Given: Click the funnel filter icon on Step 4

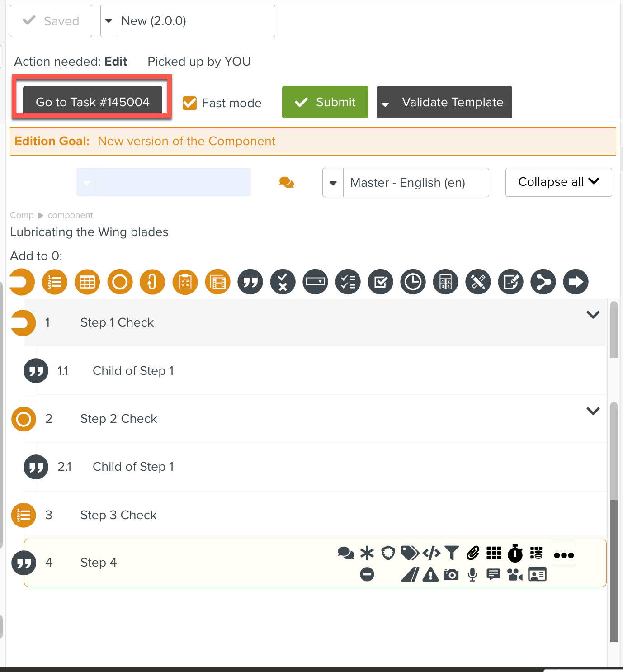Looking at the screenshot, I should [x=452, y=553].
